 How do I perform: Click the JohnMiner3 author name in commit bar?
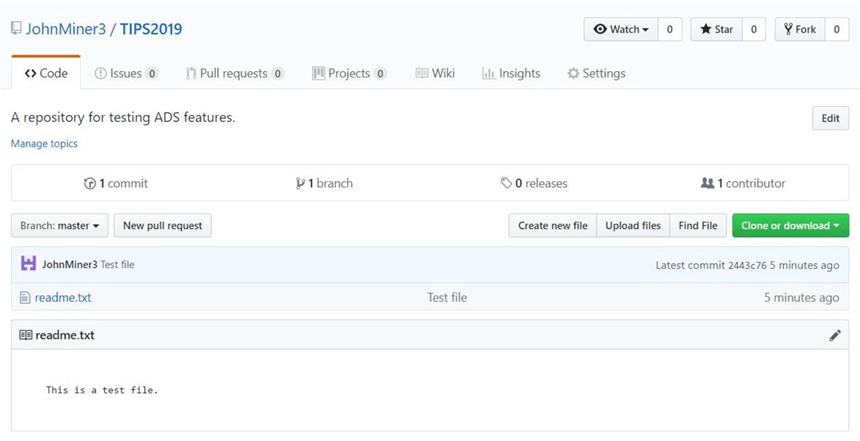point(70,264)
